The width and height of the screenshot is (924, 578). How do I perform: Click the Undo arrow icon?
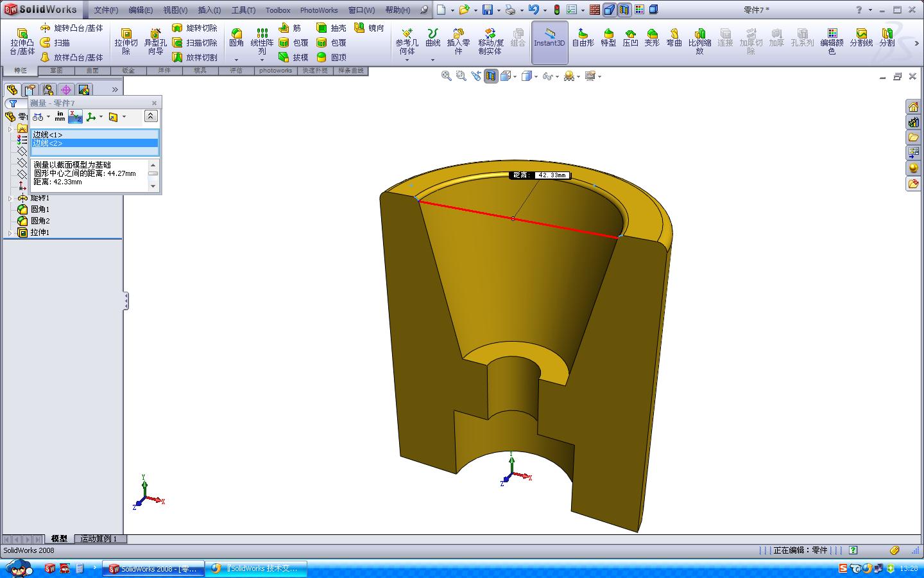coord(533,10)
